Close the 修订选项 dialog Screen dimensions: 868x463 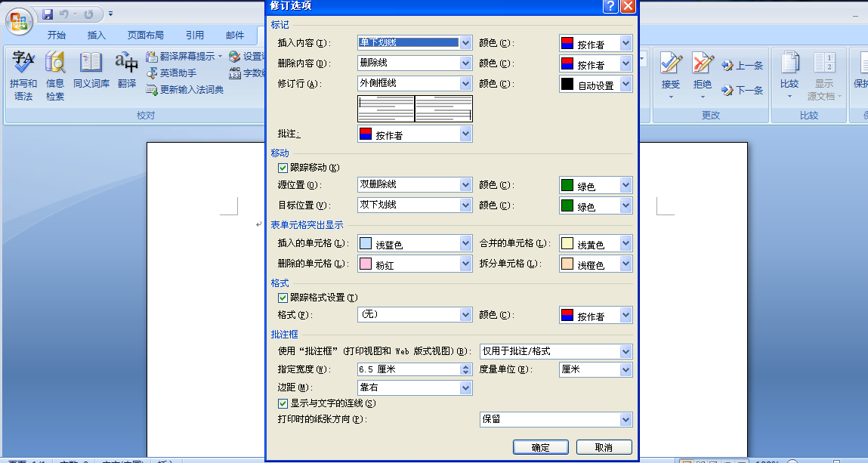click(x=627, y=6)
